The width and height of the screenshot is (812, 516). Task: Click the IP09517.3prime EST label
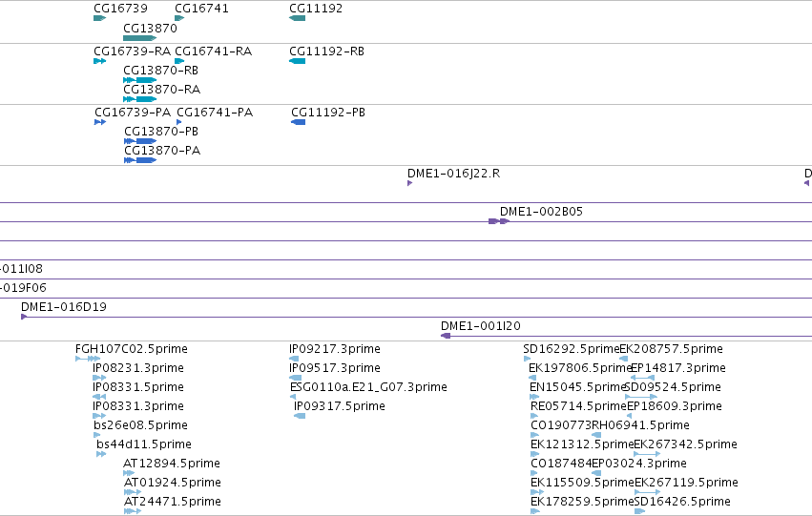(335, 368)
